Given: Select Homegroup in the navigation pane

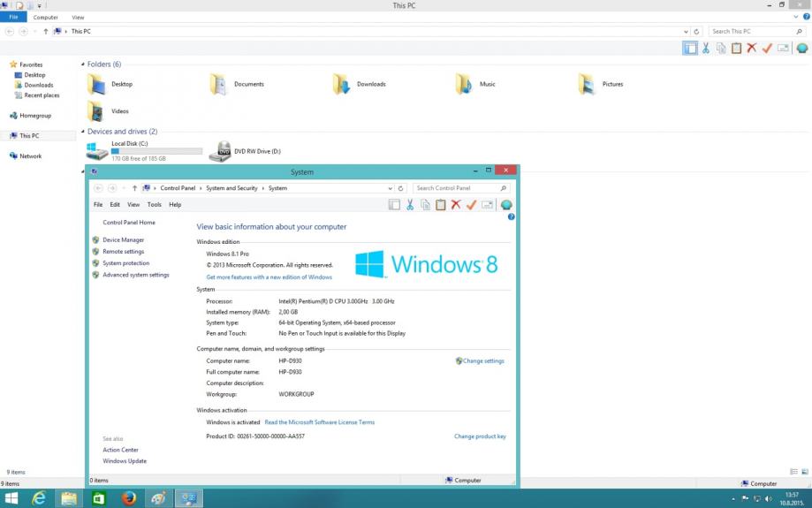Looking at the screenshot, I should tap(35, 116).
